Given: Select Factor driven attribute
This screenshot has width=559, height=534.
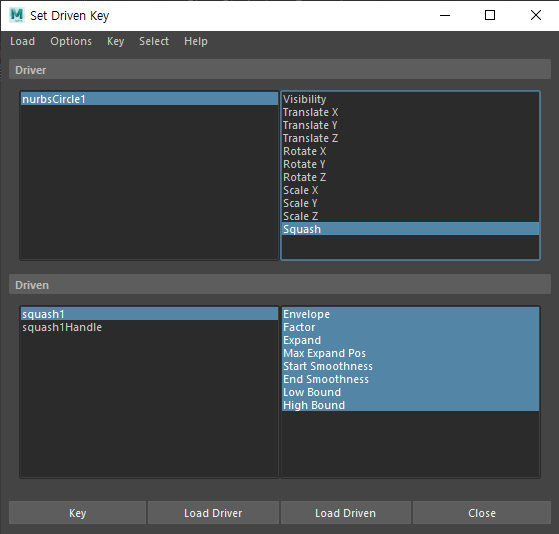Looking at the screenshot, I should [x=410, y=327].
